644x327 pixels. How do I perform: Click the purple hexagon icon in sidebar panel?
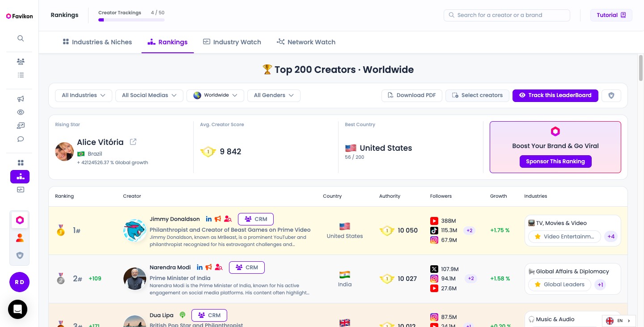(x=20, y=220)
